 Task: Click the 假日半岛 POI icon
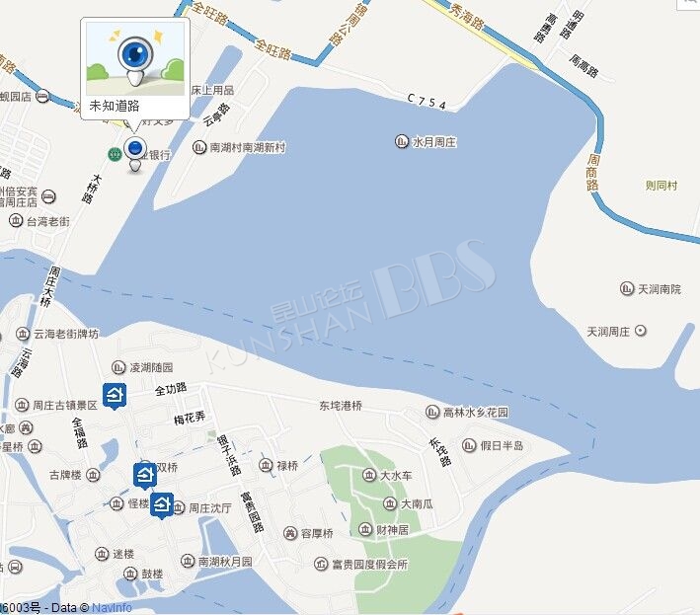[469, 445]
